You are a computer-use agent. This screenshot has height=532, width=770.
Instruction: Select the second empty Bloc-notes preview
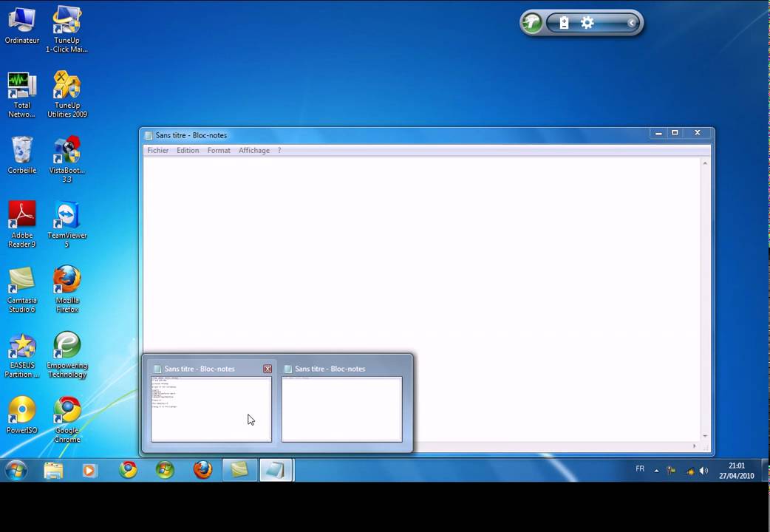[342, 409]
